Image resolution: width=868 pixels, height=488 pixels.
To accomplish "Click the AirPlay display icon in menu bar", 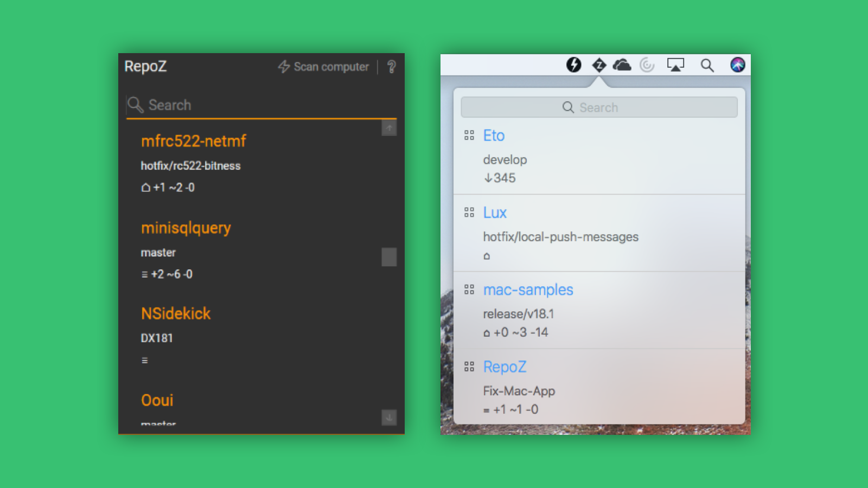I will 676,65.
